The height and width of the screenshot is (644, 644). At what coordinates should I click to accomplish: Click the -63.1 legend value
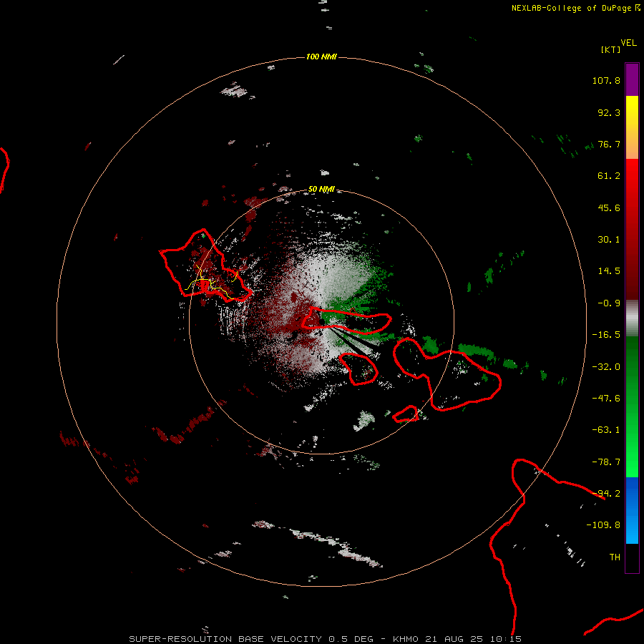(606, 430)
